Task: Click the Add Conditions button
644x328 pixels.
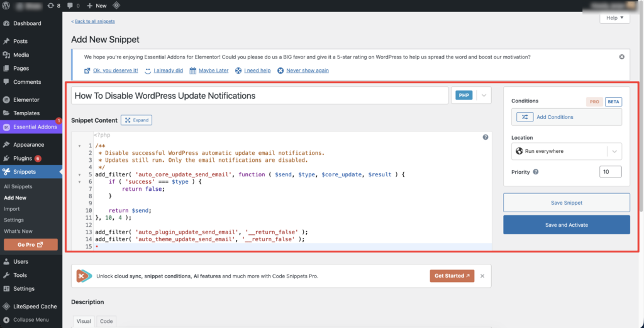Action: (567, 117)
